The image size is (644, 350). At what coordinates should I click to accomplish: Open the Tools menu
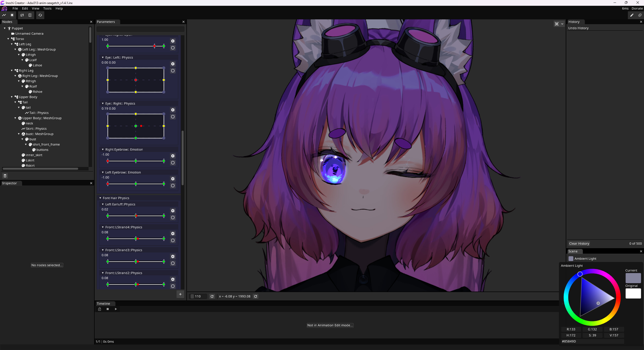pyautogui.click(x=47, y=8)
